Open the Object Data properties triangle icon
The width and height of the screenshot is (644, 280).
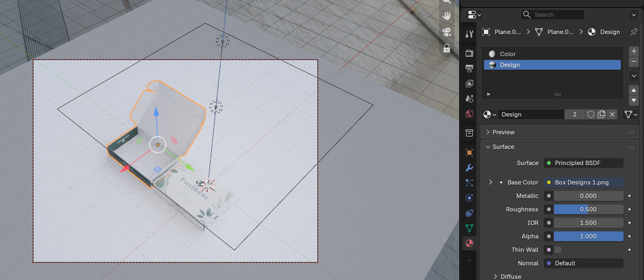coord(469,228)
